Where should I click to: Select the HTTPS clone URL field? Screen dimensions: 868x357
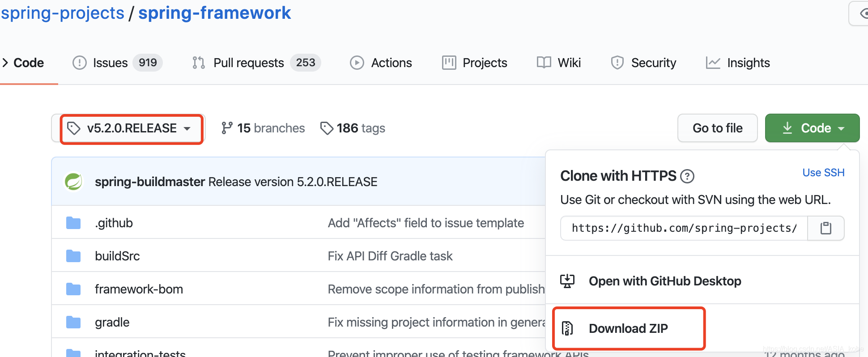tap(684, 228)
